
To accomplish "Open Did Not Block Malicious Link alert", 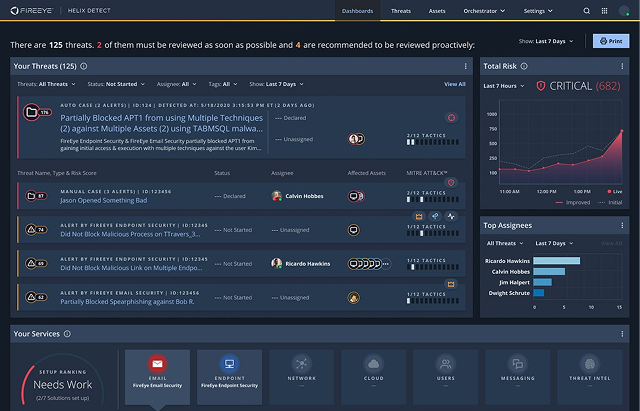I will click(x=131, y=268).
